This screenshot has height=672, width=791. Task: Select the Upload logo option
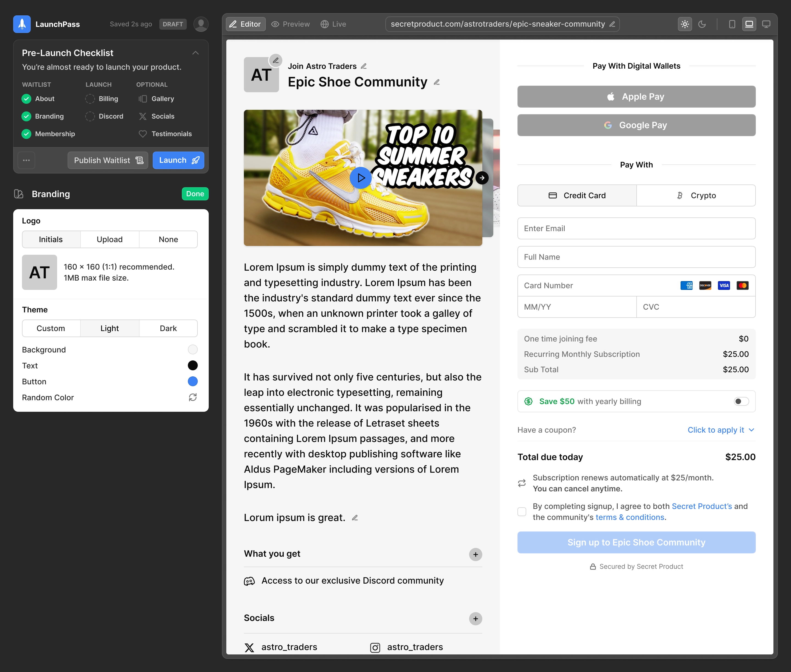tap(110, 239)
